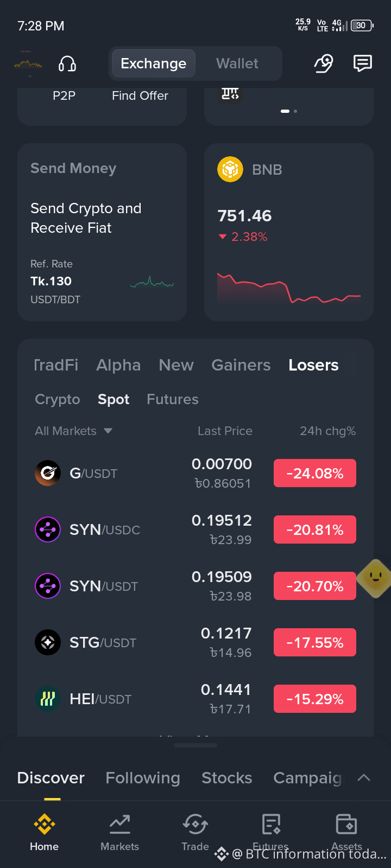The height and width of the screenshot is (868, 391).
Task: Open Trade from bottom navigation
Action: [195, 832]
